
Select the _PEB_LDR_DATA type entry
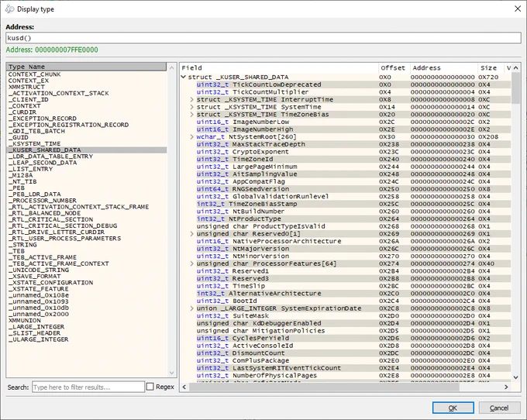tap(86, 195)
